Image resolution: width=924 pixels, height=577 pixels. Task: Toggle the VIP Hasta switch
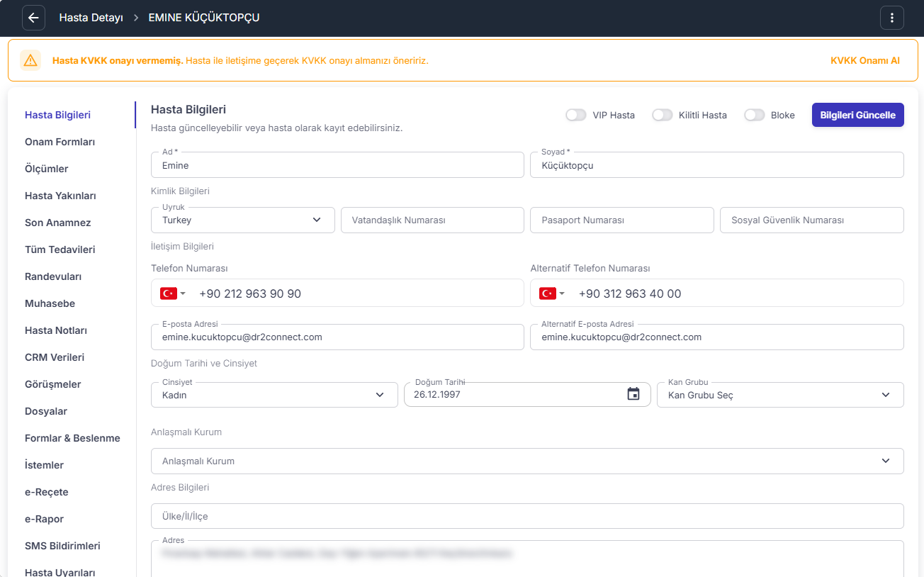point(576,115)
